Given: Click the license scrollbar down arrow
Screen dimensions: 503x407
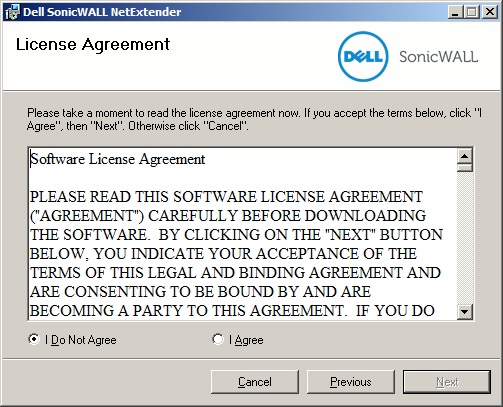Looking at the screenshot, I should tap(465, 312).
